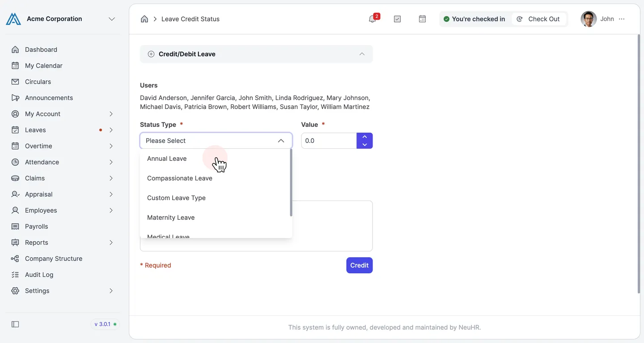Click the Dashboard home icon in sidebar
Image resolution: width=644 pixels, height=343 pixels.
[x=15, y=50]
